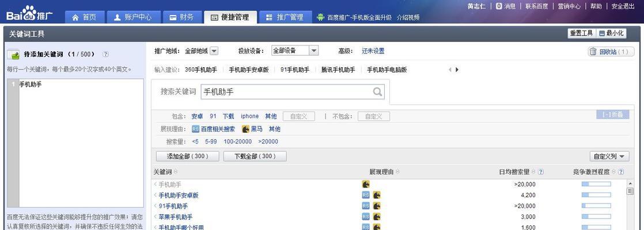Open the 自定义列 dropdown
The image size is (644, 230).
pyautogui.click(x=609, y=156)
